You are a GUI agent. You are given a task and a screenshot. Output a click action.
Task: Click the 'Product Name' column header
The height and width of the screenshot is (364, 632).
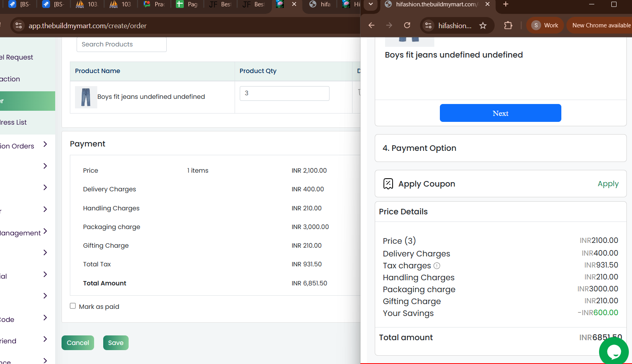(98, 71)
